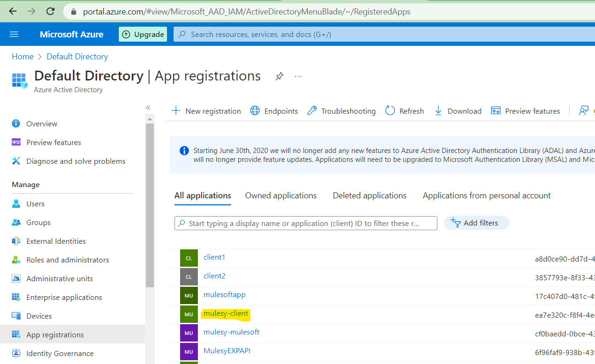Switch to the Deleted applications tab
595x364 pixels.
point(370,196)
